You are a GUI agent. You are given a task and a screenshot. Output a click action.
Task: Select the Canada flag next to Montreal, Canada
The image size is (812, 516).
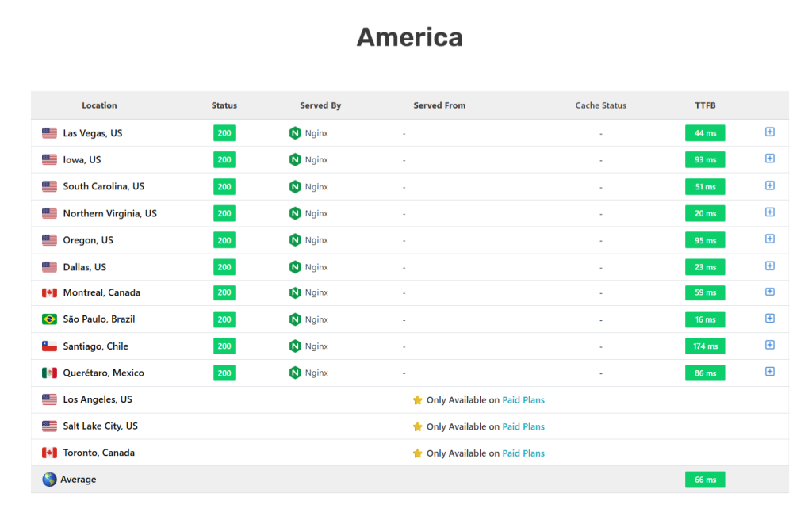49,292
